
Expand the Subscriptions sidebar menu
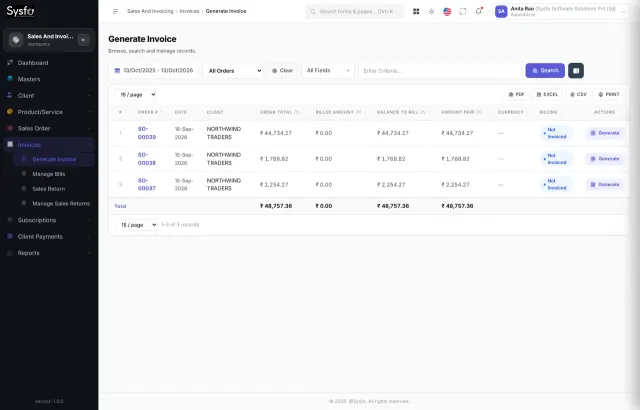pos(49,220)
